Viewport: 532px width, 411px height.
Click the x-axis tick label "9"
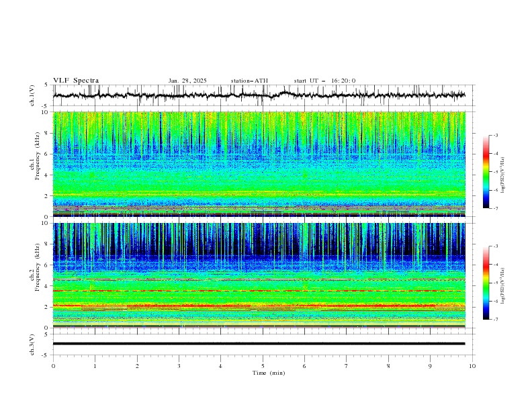tap(430, 366)
